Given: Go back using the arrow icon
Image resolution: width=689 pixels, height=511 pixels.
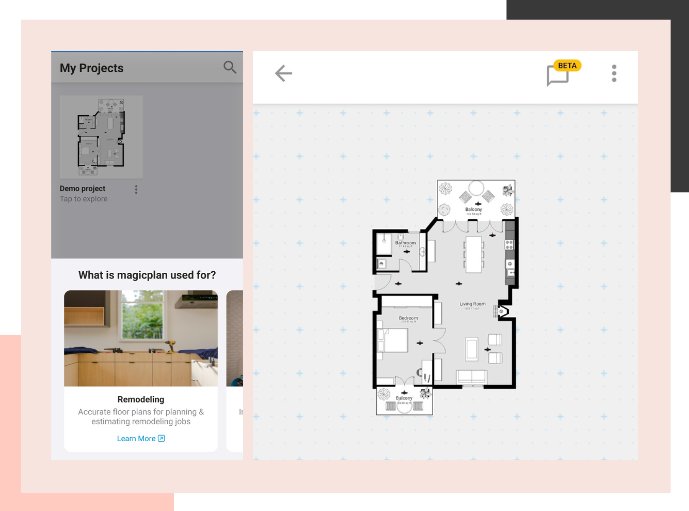Looking at the screenshot, I should click(x=283, y=73).
